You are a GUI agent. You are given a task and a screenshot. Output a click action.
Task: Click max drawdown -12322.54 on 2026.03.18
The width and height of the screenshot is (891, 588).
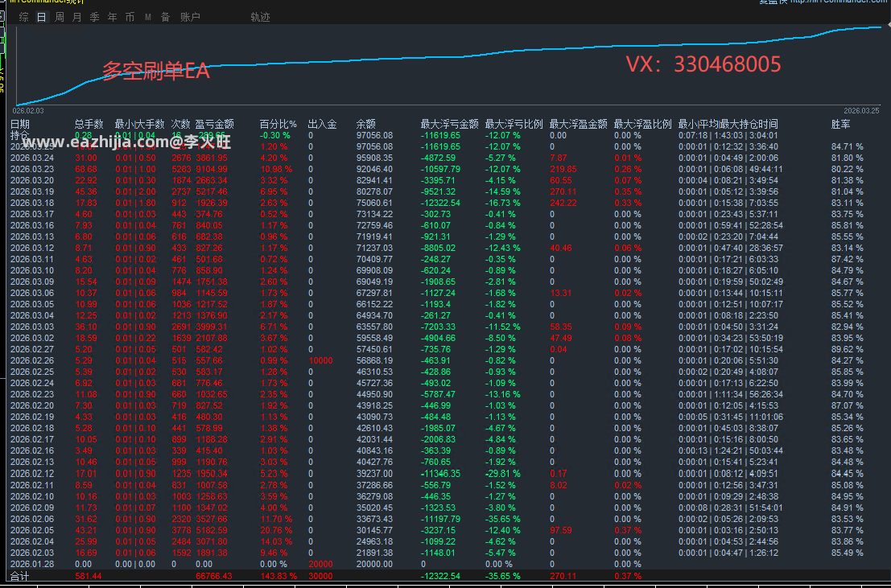tap(440, 203)
